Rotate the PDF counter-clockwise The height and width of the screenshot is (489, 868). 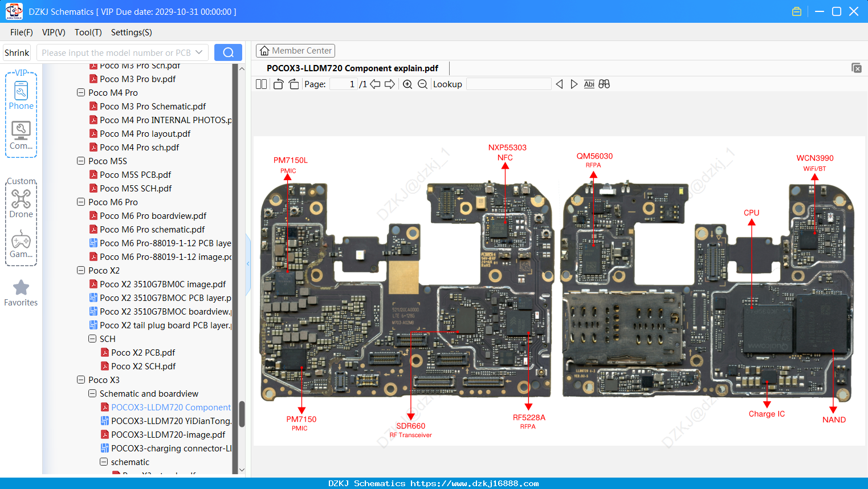tap(278, 84)
